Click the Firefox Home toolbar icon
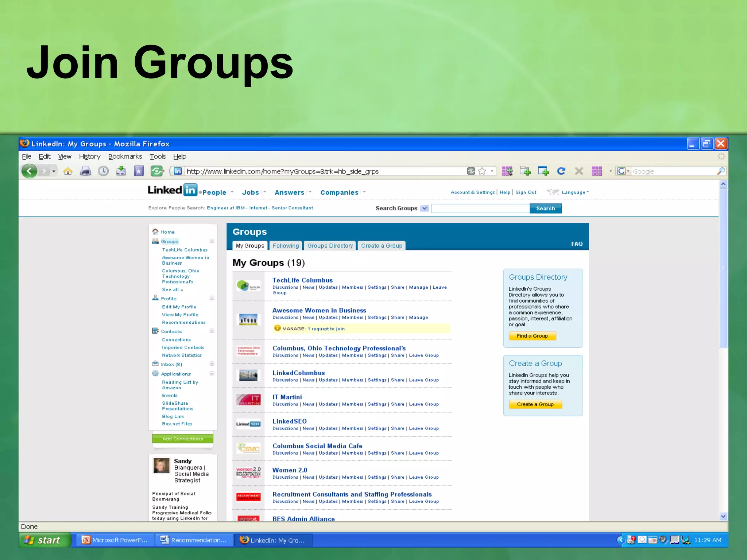 tap(68, 171)
